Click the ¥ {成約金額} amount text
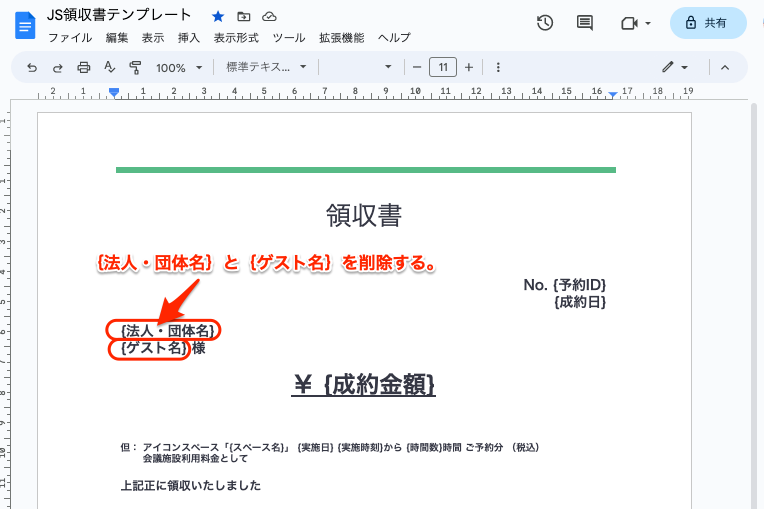 pos(364,385)
